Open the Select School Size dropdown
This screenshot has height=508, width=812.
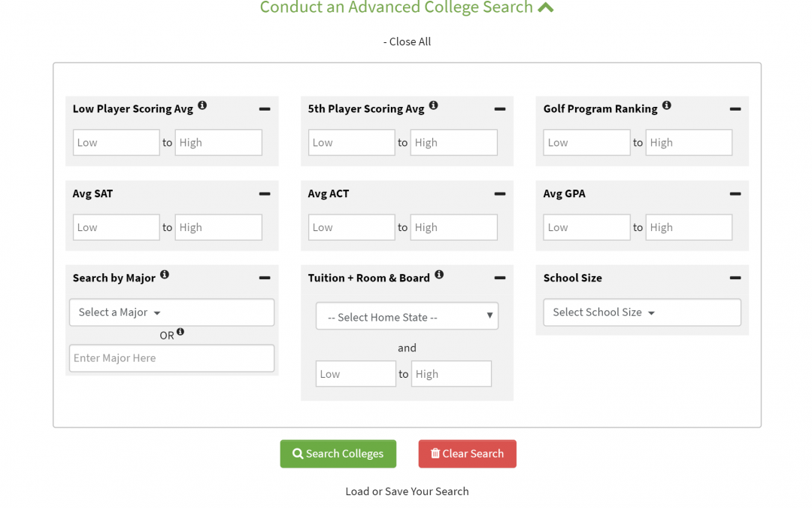tap(641, 312)
